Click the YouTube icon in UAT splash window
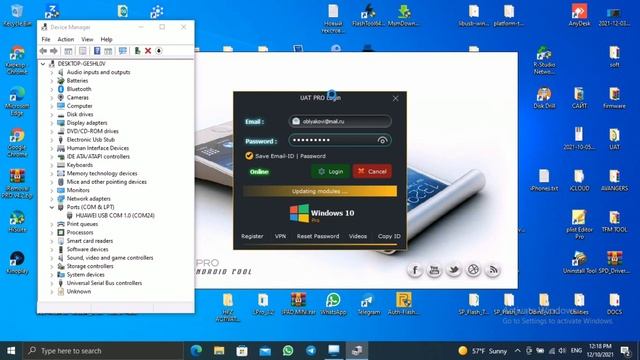This screenshot has height=360, width=640. [434, 270]
